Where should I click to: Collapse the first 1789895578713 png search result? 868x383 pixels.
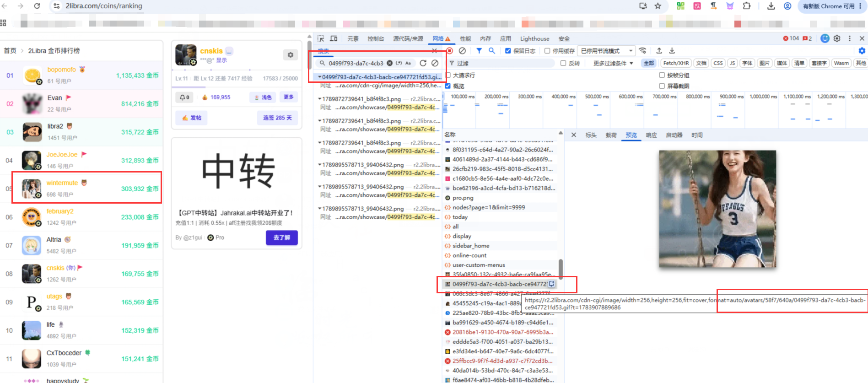(x=320, y=165)
